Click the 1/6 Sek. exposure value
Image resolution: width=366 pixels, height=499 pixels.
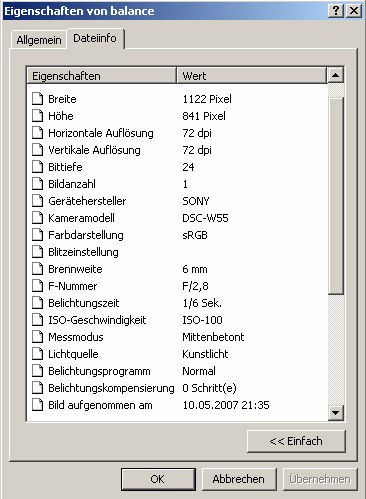pos(202,303)
